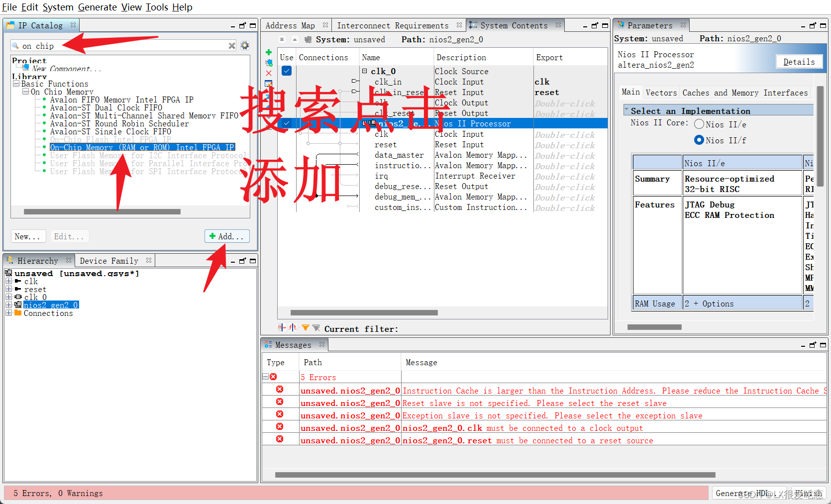
Task: Expand the clk_0 node in Hierarchy
Action: [8, 297]
